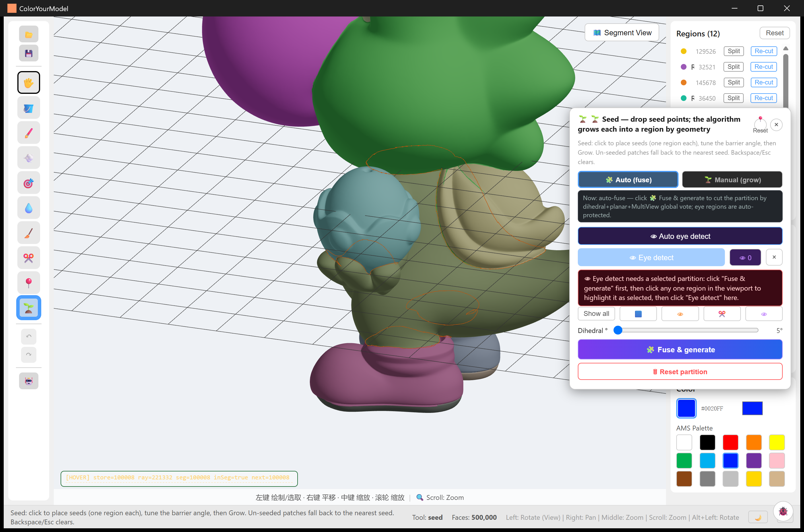Select the smoke cloud smoothing tool
This screenshot has width=804, height=532.
28,158
